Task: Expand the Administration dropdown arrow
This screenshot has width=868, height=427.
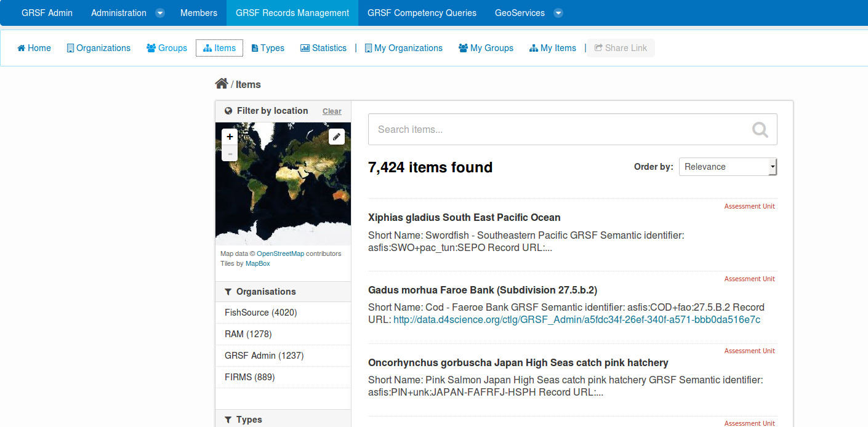Action: pos(159,13)
